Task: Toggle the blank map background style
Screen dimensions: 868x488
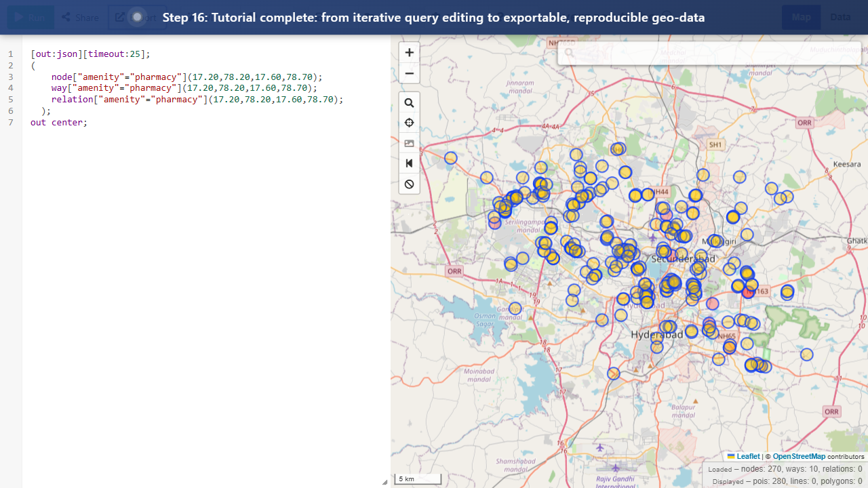Action: [x=409, y=184]
